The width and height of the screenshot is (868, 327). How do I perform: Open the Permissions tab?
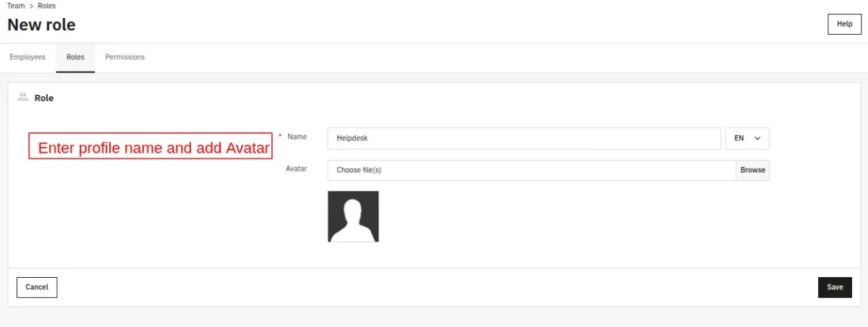click(x=125, y=57)
